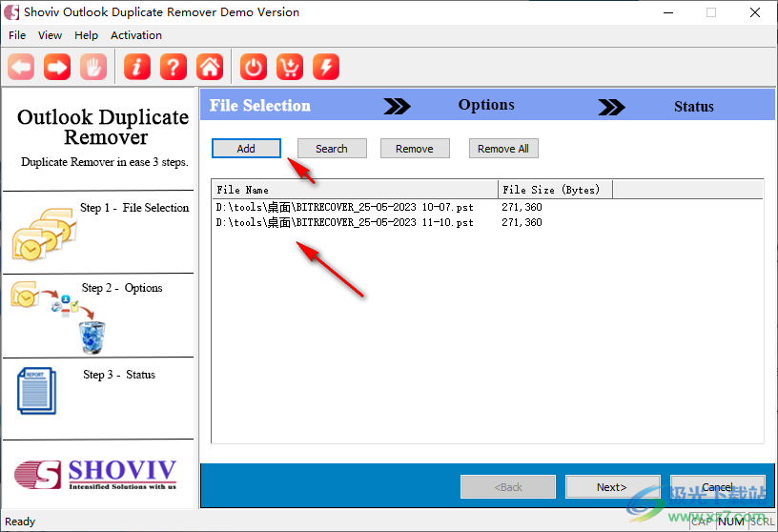Click the Remove button
778x532 pixels.
point(415,149)
